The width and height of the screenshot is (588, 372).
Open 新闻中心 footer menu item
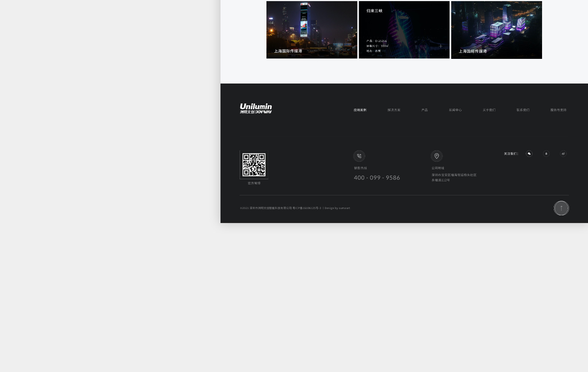455,110
